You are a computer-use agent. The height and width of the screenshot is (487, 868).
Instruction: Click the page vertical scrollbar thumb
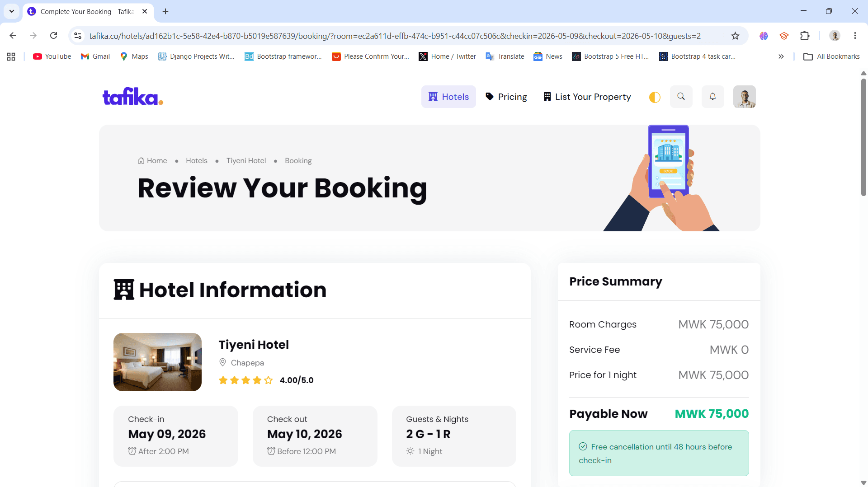click(x=863, y=137)
